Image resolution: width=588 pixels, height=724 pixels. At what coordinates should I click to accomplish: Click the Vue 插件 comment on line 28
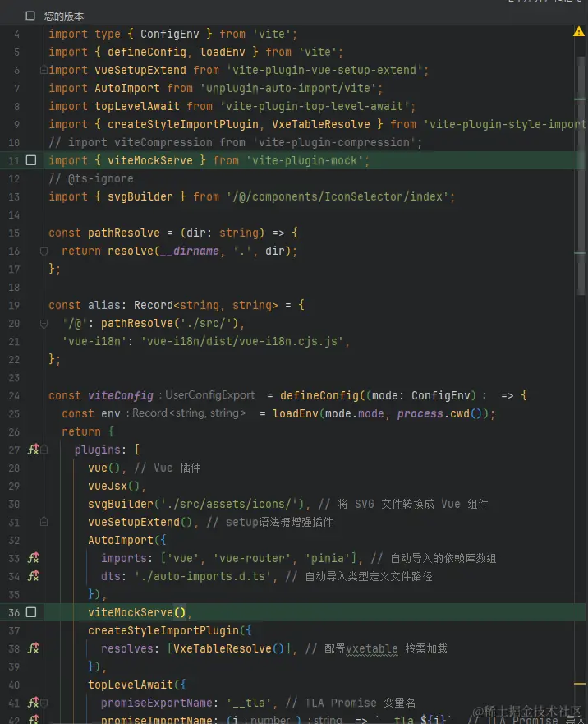click(168, 468)
